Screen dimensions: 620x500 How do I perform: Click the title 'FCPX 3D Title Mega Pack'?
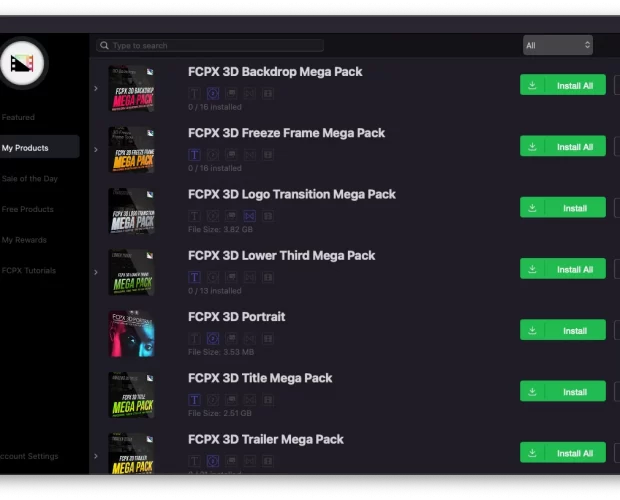(x=260, y=378)
